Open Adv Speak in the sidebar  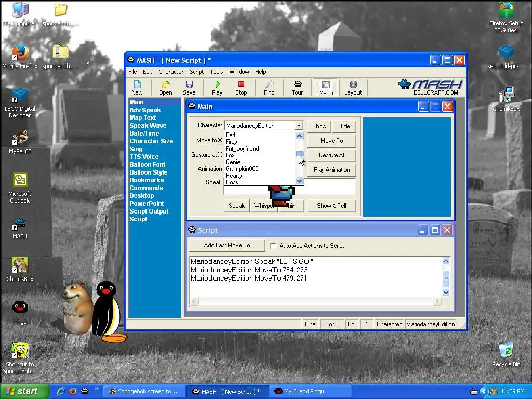click(145, 110)
